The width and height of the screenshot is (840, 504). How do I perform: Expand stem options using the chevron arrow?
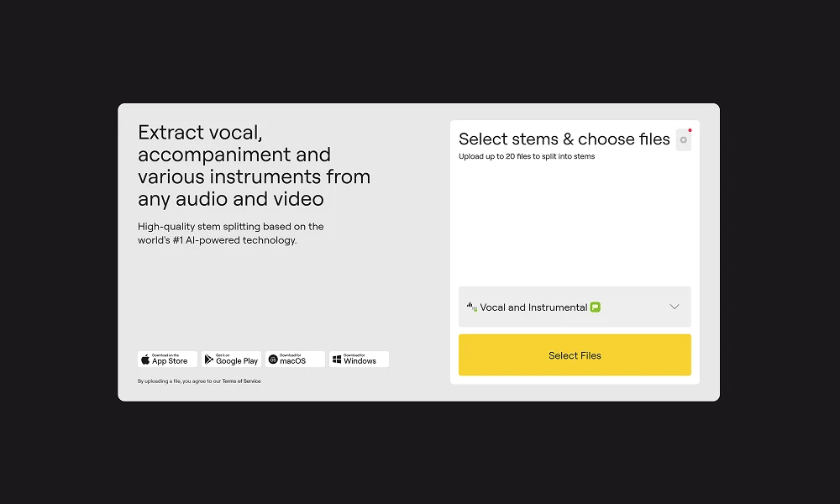(x=674, y=307)
